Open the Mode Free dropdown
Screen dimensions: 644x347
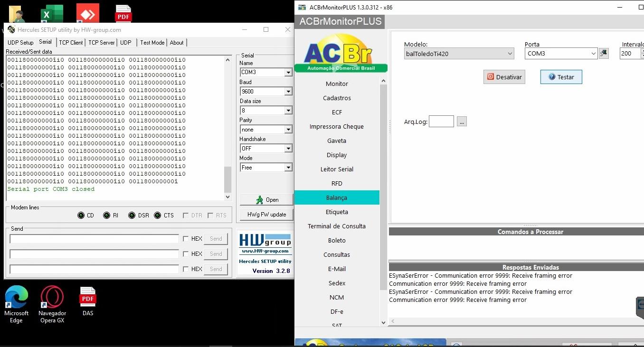(x=288, y=168)
